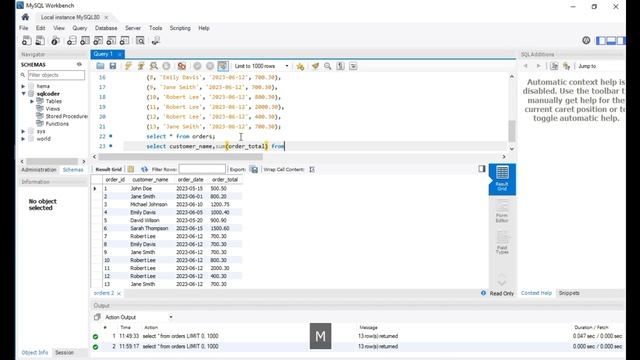Reconnect to DBMS toolbar icon
The image size is (640, 360).
pyautogui.click(x=156, y=41)
